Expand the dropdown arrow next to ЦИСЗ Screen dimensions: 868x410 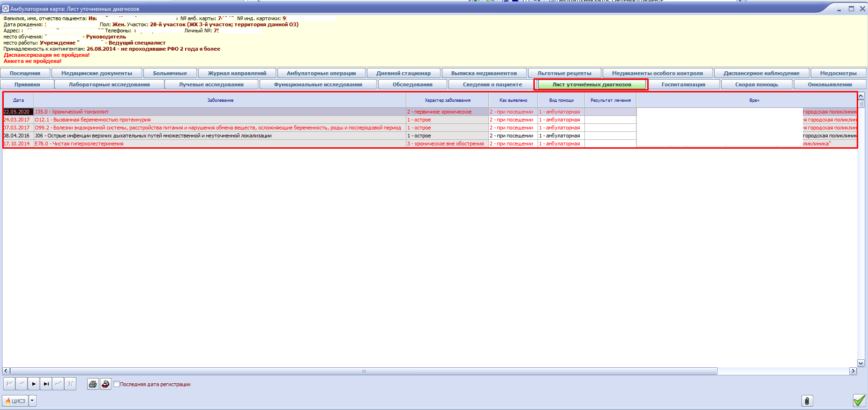tap(32, 401)
